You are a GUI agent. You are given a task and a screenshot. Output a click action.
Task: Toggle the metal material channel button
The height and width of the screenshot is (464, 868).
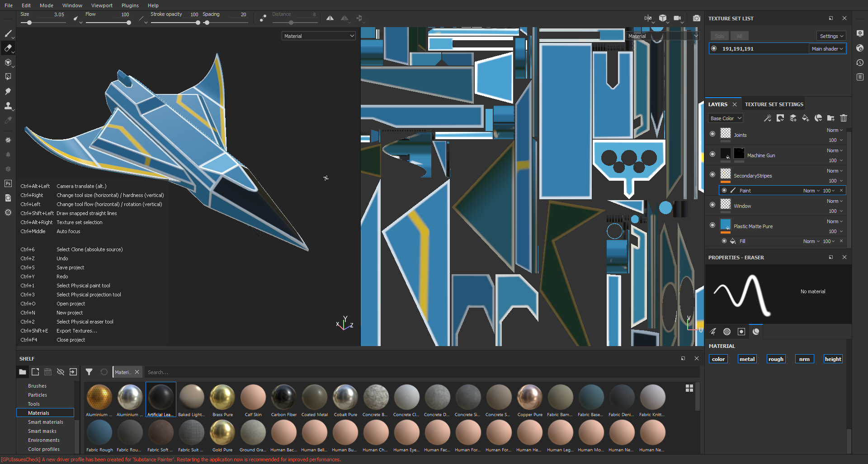tap(747, 359)
